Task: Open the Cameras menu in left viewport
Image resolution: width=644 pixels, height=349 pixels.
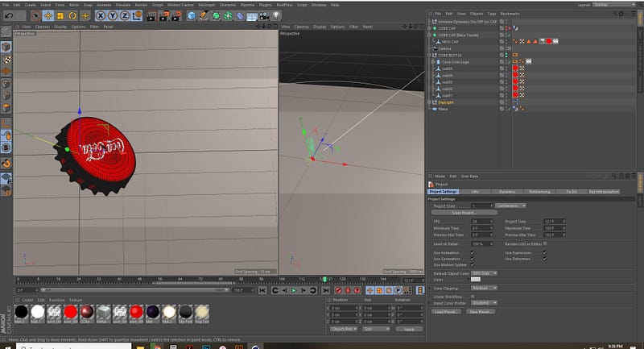Action: pos(43,27)
